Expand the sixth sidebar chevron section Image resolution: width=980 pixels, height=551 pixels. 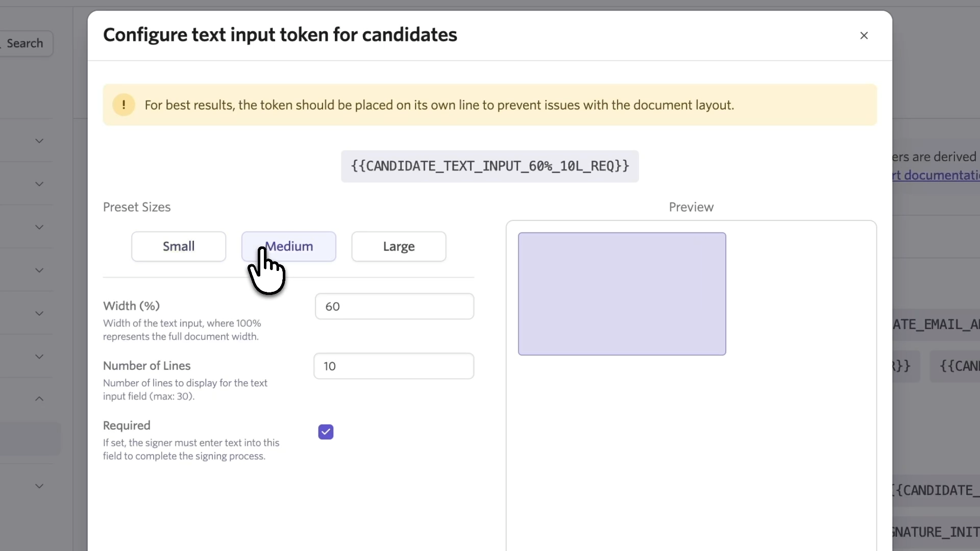(x=39, y=357)
